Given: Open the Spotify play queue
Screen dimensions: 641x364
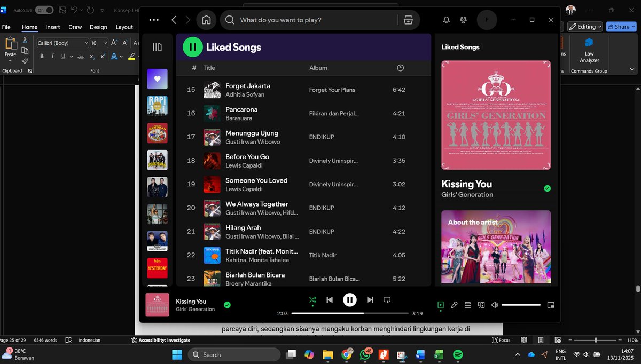Looking at the screenshot, I should tap(467, 305).
